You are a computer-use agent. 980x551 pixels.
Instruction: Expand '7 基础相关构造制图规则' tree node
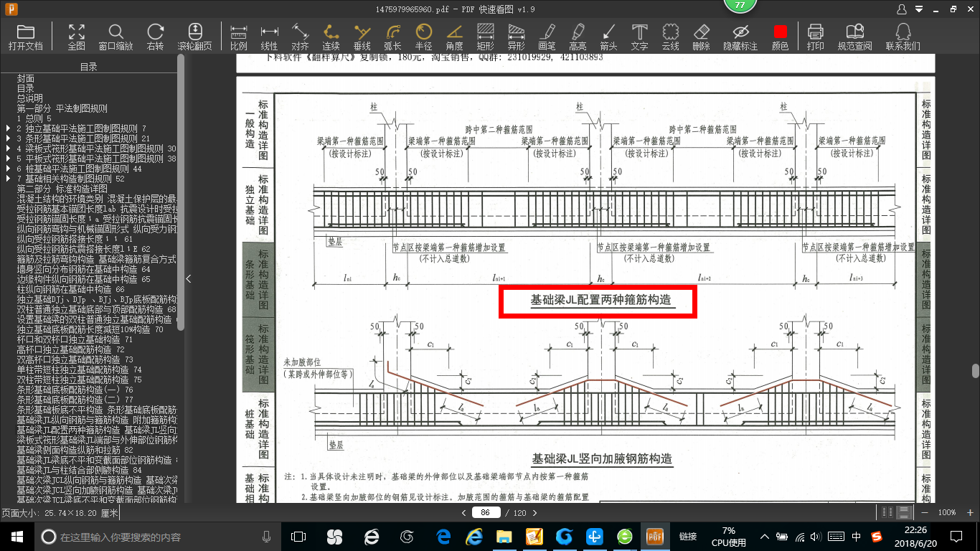coord(8,179)
